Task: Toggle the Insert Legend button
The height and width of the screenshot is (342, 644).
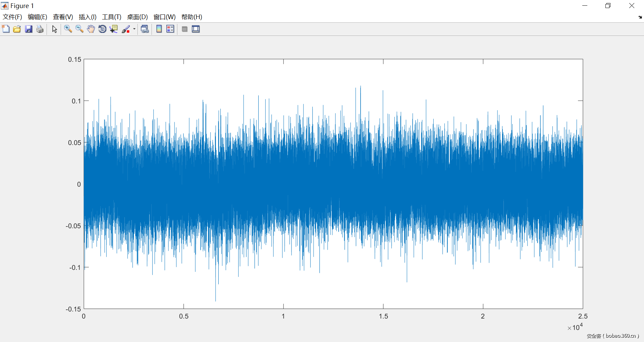Action: point(170,29)
